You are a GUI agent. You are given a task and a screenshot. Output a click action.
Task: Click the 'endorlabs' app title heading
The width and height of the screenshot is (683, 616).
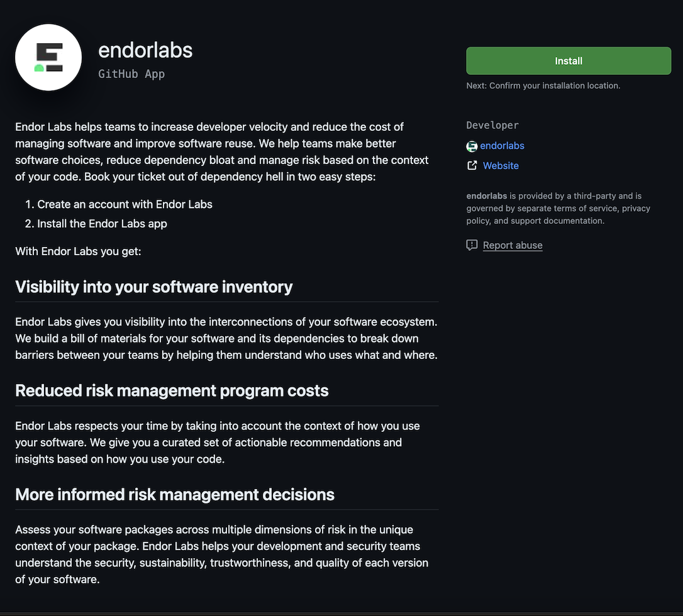point(145,50)
